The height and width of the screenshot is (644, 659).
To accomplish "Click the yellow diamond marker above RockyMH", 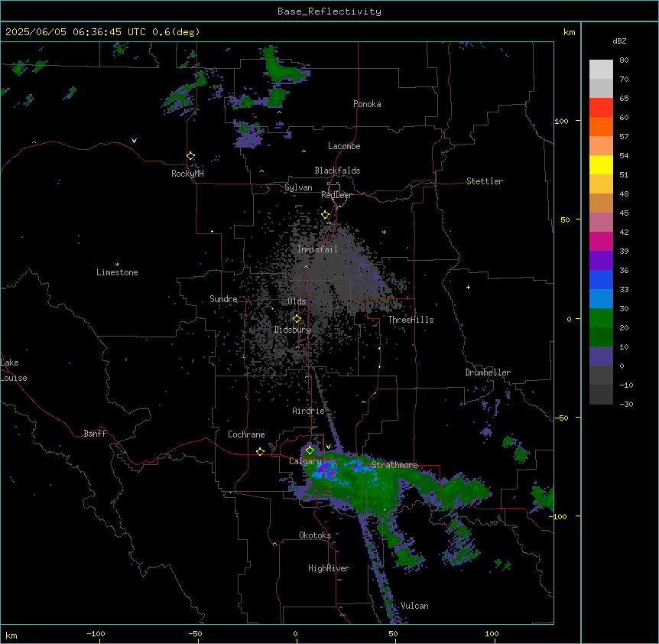I will [x=190, y=156].
